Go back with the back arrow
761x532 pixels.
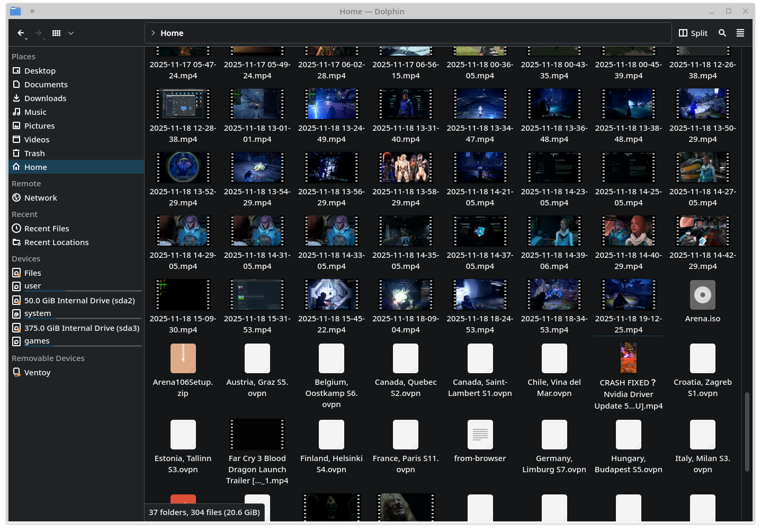(21, 33)
